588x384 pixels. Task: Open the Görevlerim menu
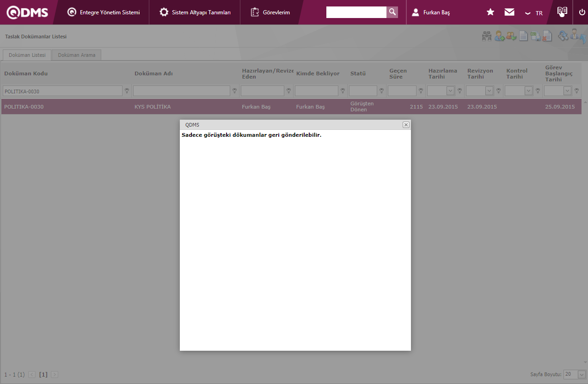point(270,12)
